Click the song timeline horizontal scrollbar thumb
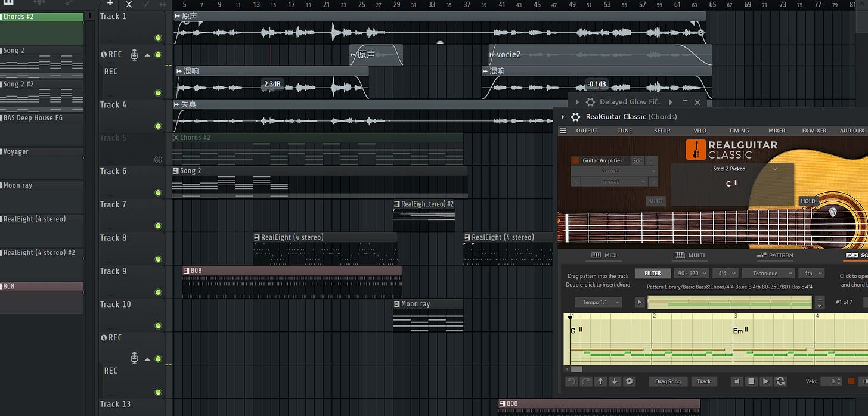 [576, 370]
